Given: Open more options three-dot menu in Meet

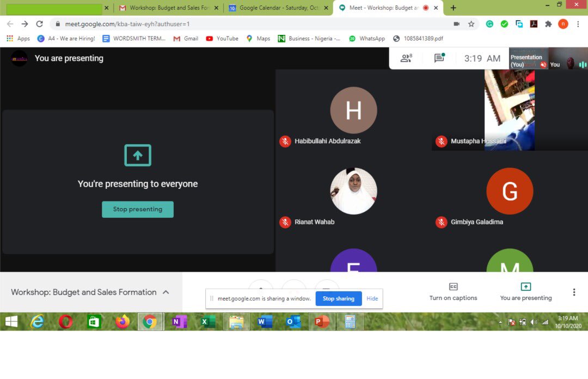Looking at the screenshot, I should pyautogui.click(x=574, y=292).
